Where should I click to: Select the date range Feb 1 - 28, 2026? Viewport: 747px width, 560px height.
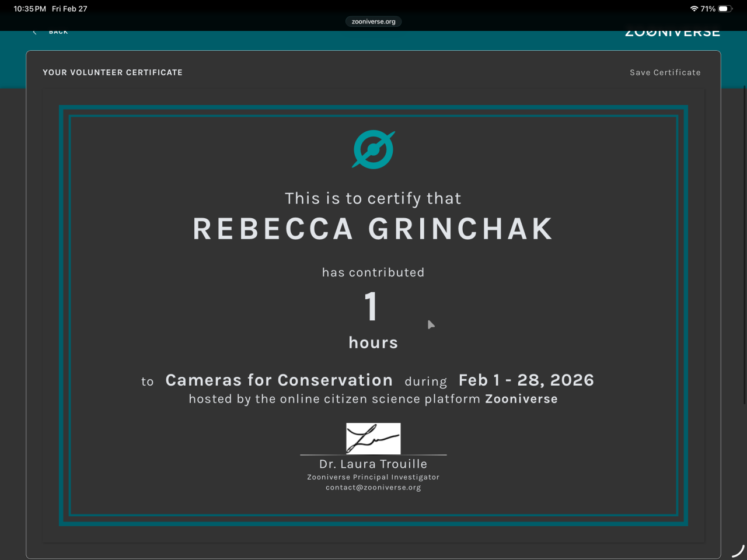[x=526, y=380]
